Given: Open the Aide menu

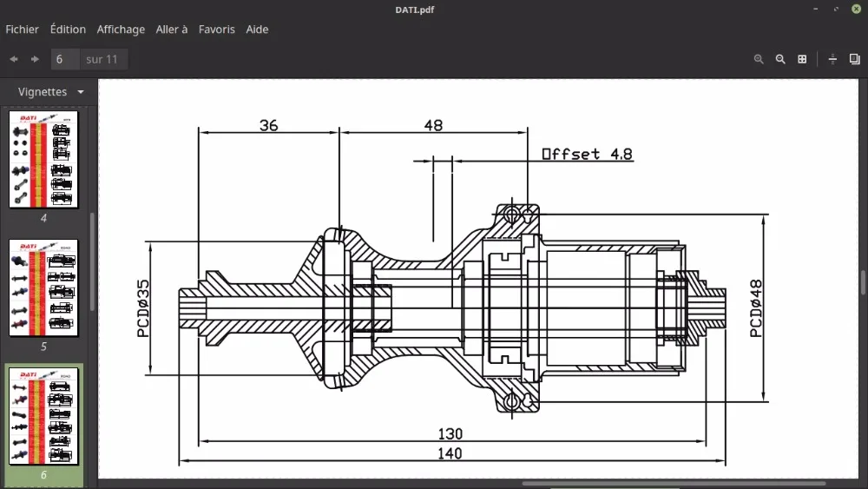Looking at the screenshot, I should point(257,30).
